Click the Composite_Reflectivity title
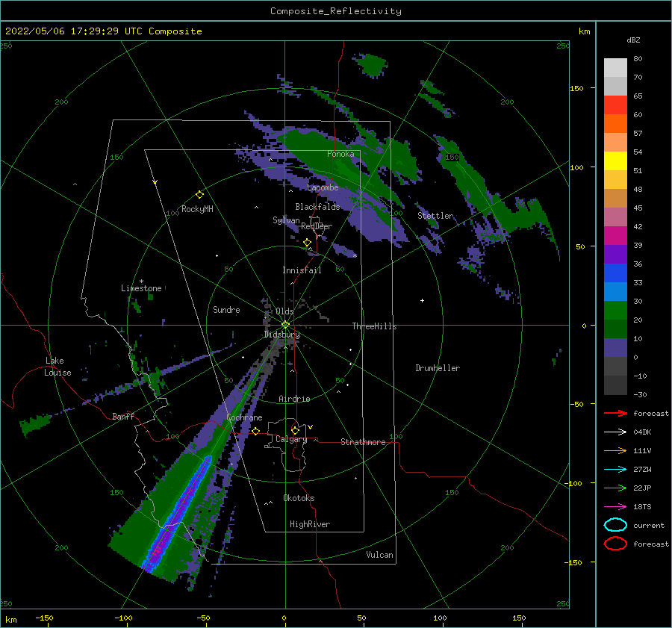The image size is (672, 628). (336, 11)
